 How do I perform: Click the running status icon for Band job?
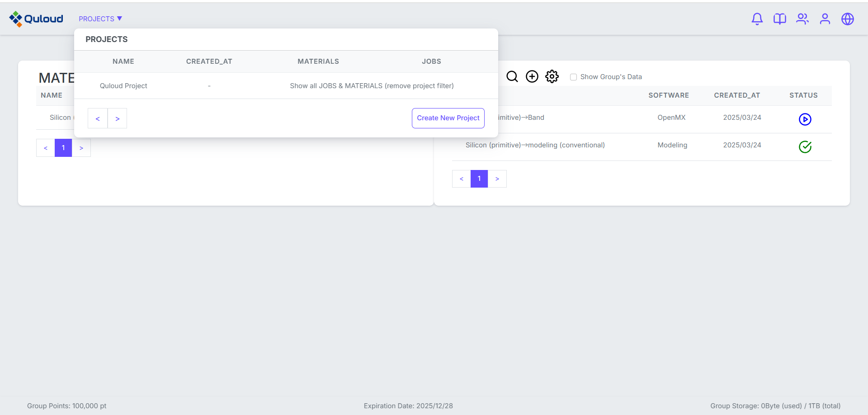pyautogui.click(x=805, y=119)
